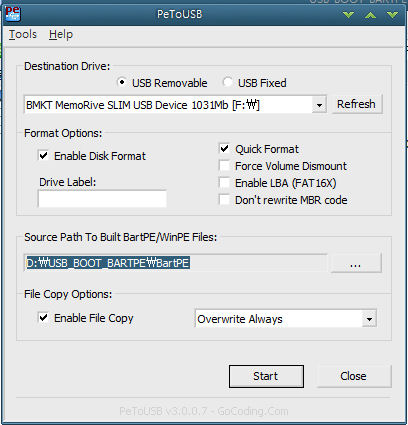This screenshot has height=425, width=408.
Task: Click the arrow of the Overwrite Always combo
Action: click(369, 319)
